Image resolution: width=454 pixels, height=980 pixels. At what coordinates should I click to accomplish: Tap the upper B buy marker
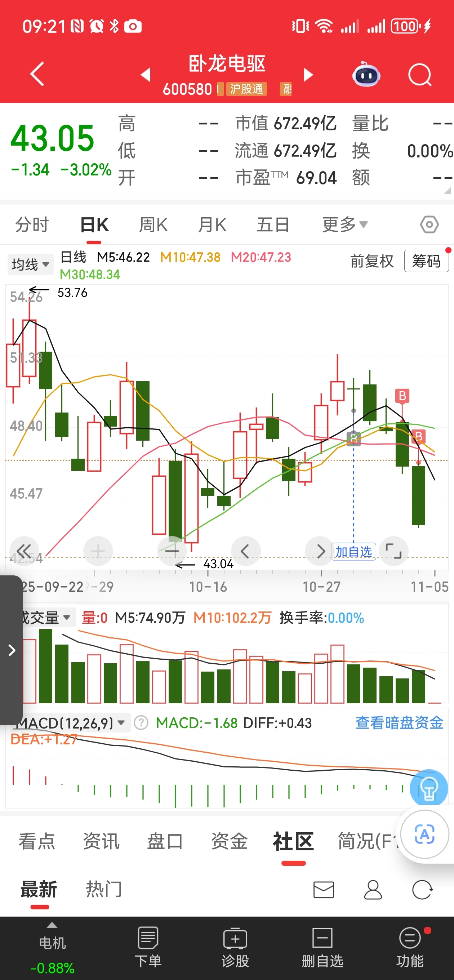[402, 396]
